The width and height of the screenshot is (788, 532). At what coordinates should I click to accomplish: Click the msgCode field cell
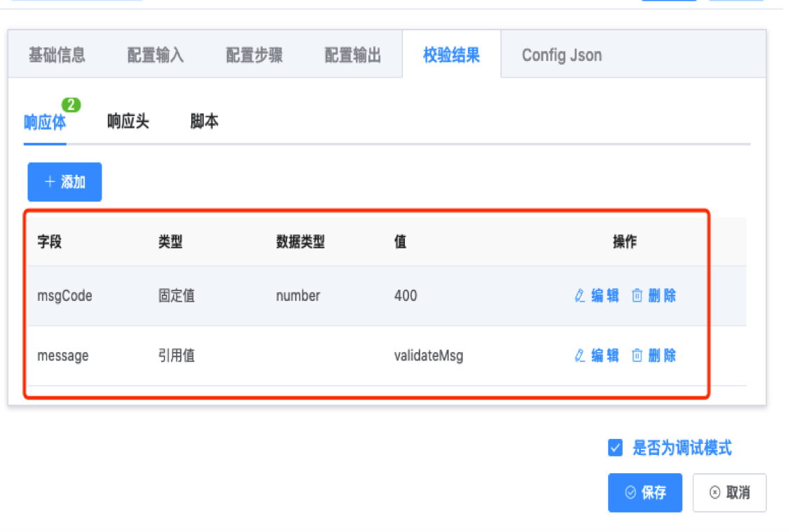click(64, 296)
